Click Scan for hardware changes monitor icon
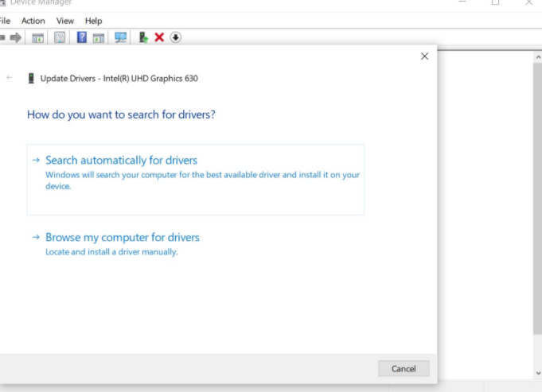Screen dimensions: 542x392 (120, 37)
